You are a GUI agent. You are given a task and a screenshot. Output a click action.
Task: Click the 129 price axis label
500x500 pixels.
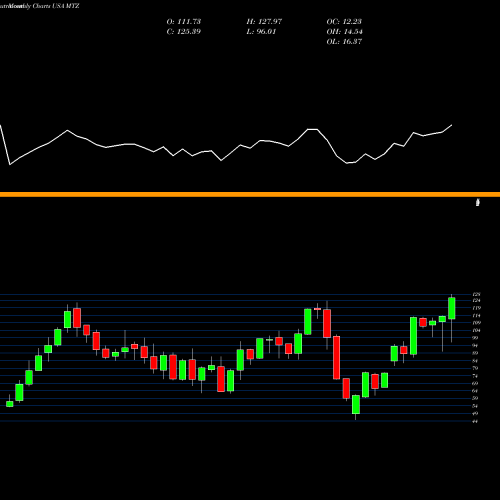(476, 294)
